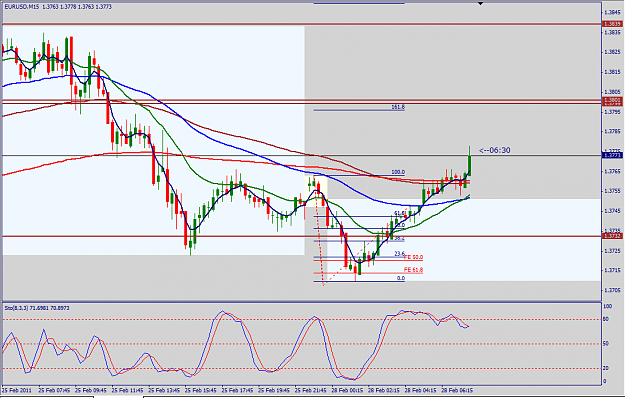Click the '25 Feb 2011' time axis label
This screenshot has width=625, height=398.
17,390
